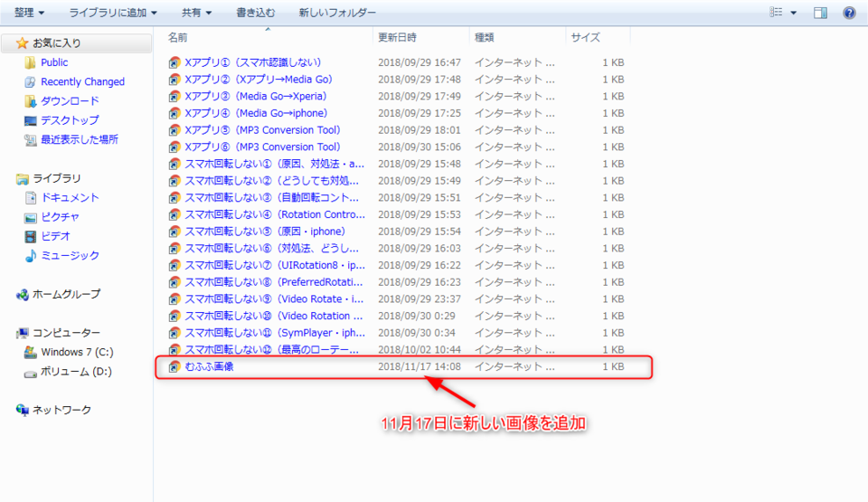This screenshot has height=502, width=868.
Task: Sort by the サイズ column header
Action: point(585,37)
